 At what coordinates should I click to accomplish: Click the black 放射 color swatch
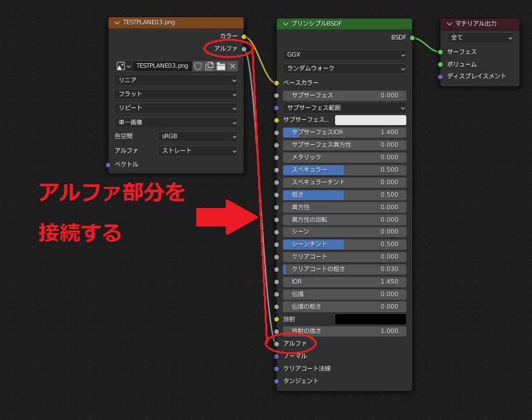371,319
